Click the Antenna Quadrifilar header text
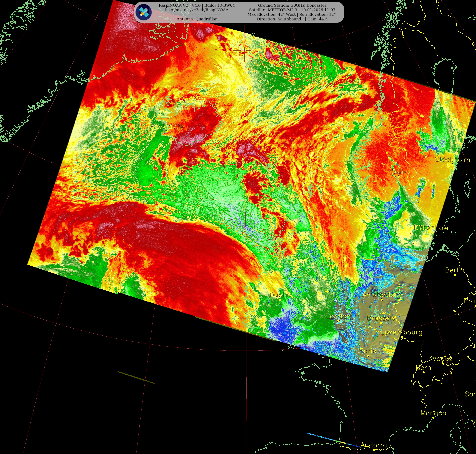 click(x=196, y=19)
